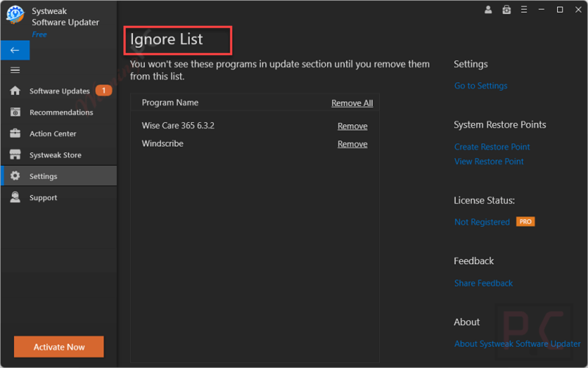Open Support section
Image resolution: width=588 pixels, height=368 pixels.
pos(59,197)
